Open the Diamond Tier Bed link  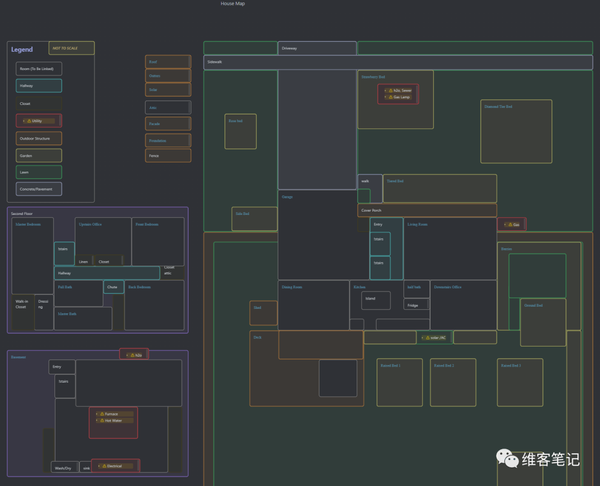pyautogui.click(x=498, y=107)
